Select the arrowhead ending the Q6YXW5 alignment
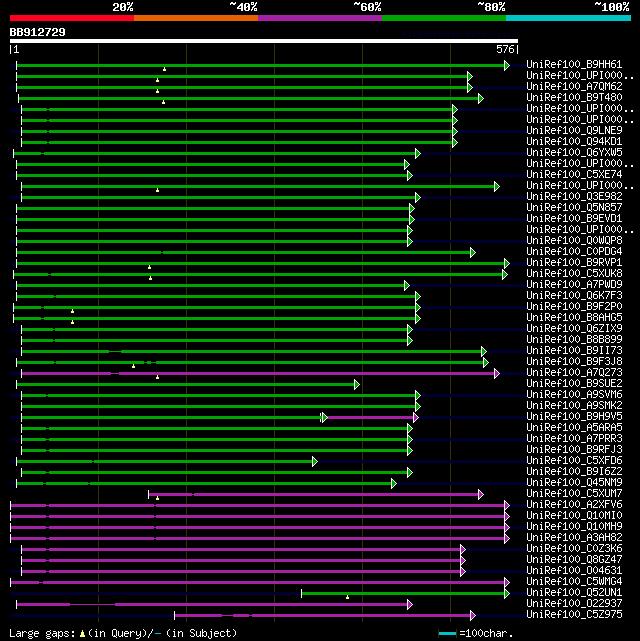The width and height of the screenshot is (640, 641). tap(418, 154)
